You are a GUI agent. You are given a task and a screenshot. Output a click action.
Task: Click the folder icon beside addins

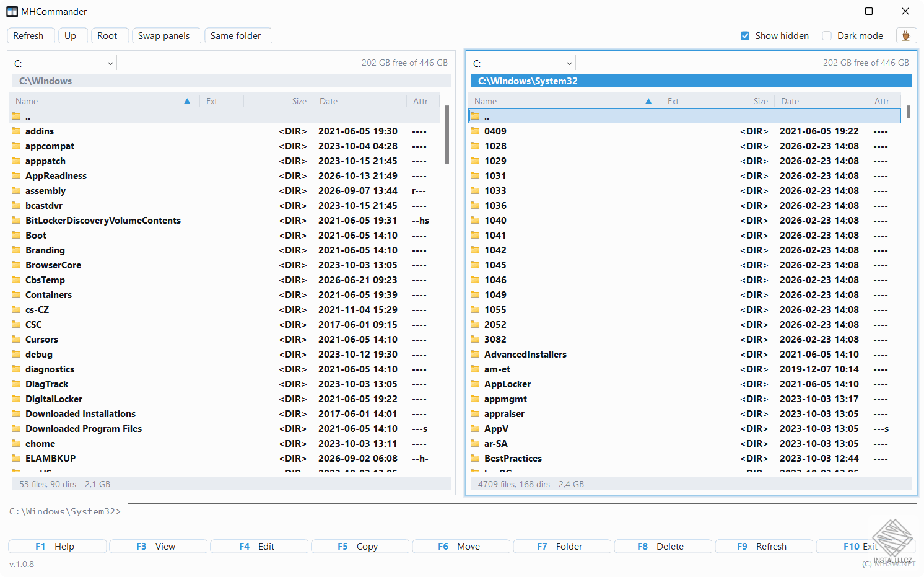click(16, 131)
